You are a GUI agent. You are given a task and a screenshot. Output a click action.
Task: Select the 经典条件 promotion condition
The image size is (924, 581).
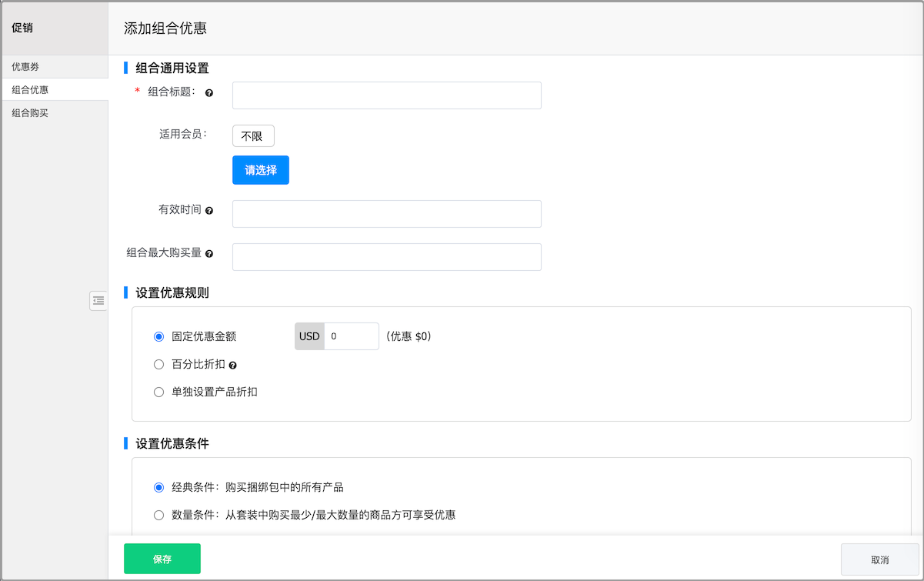coord(158,487)
